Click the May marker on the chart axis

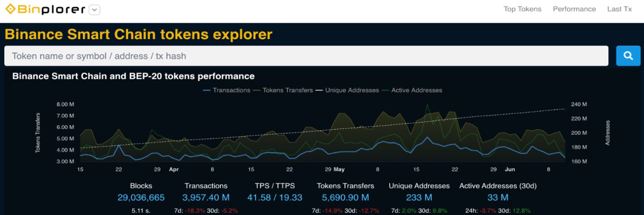point(339,169)
